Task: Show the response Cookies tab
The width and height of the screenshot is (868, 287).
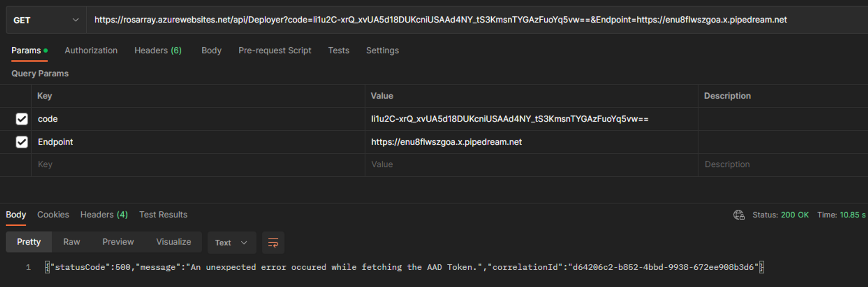Action: 53,214
